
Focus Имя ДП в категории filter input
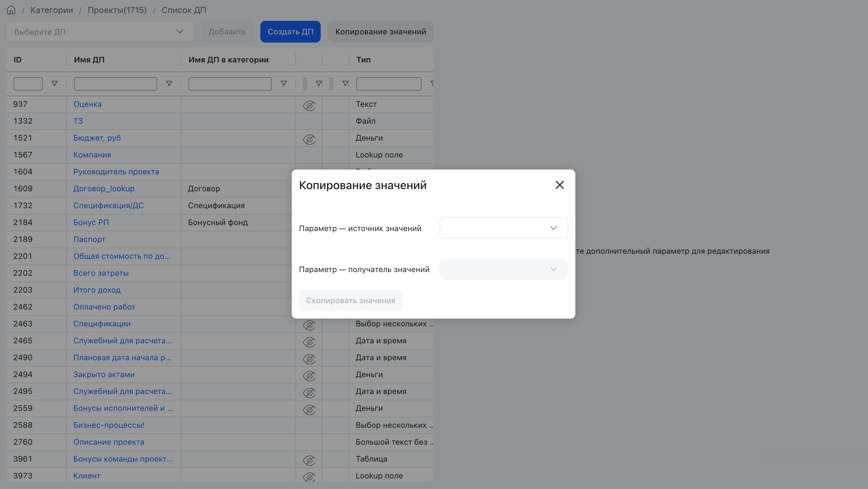pyautogui.click(x=230, y=84)
